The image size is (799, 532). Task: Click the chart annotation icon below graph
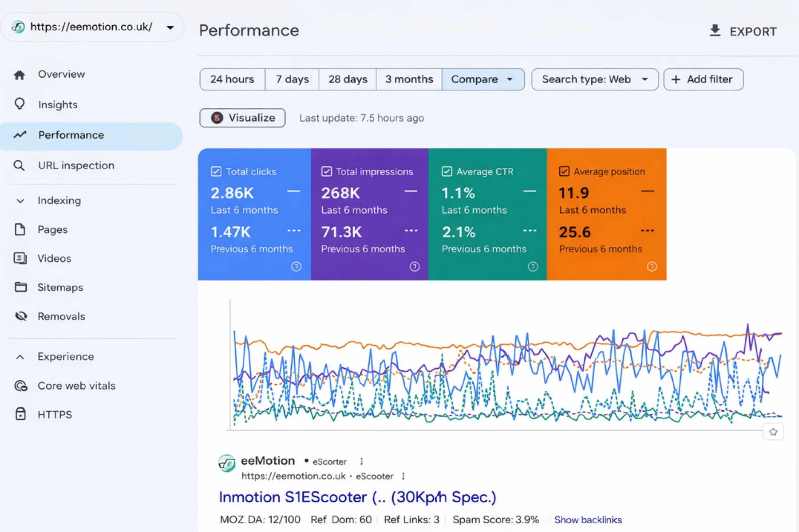click(773, 432)
